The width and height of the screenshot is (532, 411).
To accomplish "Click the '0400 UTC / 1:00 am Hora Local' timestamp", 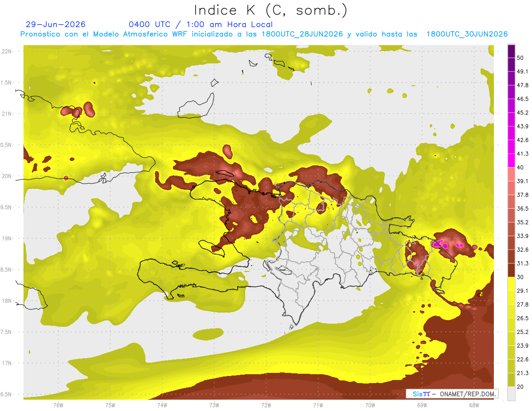I will (x=200, y=24).
